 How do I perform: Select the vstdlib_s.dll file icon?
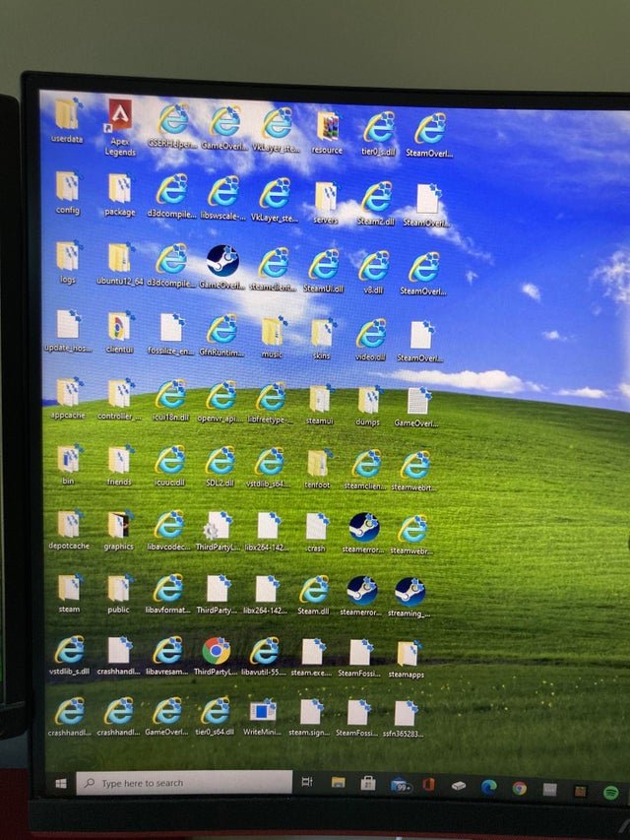[70, 650]
